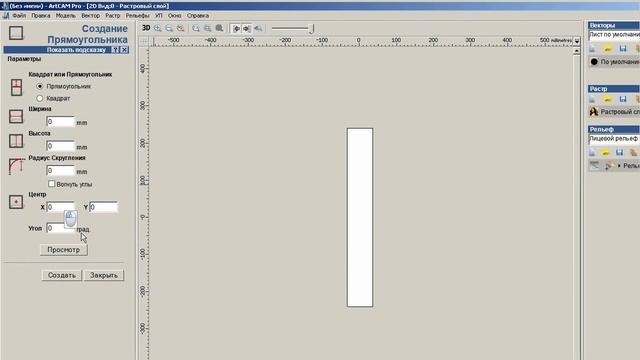Click the Лист по умолчанию vector layer field

(x=614, y=35)
